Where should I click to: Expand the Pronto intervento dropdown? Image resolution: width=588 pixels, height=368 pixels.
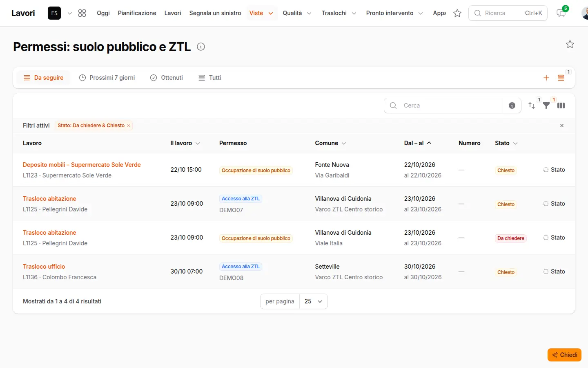(x=394, y=13)
